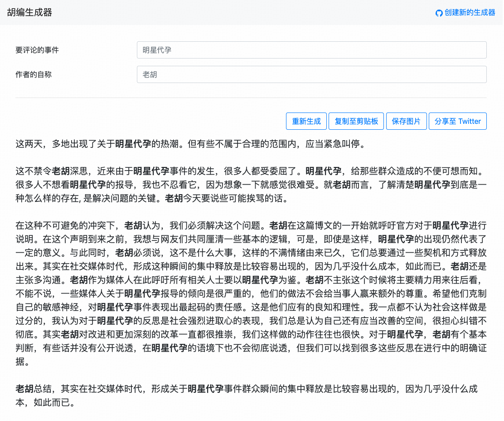Click the paragraph beginning 这不禁令老胡深思

point(251,185)
